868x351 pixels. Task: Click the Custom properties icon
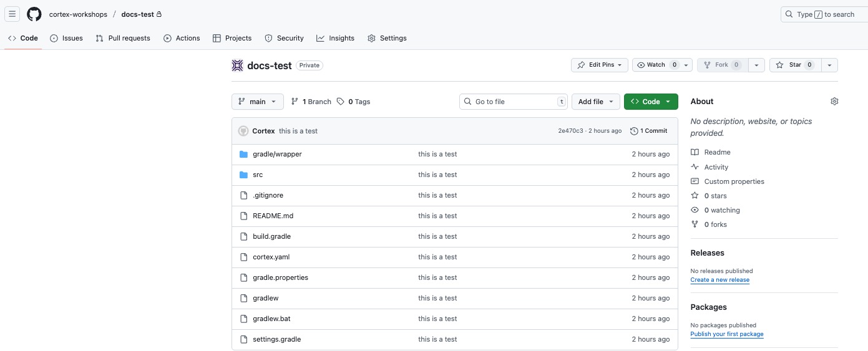695,181
